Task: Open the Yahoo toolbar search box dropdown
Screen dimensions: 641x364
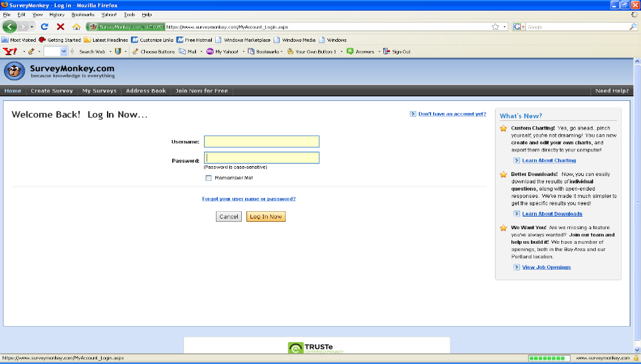Action: click(x=64, y=51)
